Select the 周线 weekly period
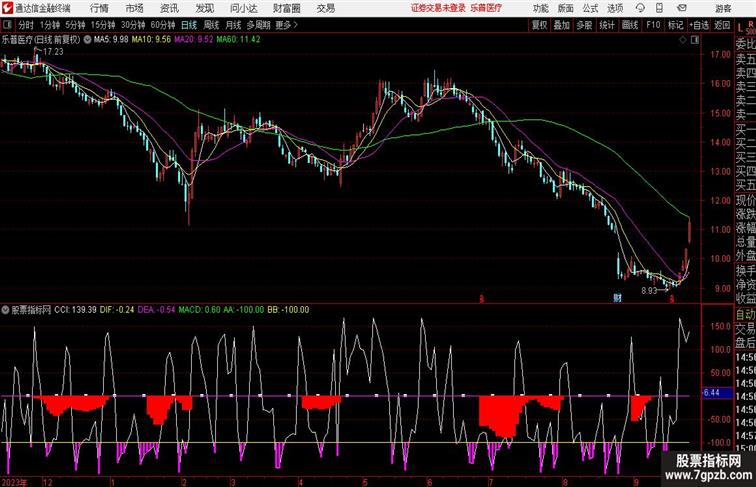 (211, 25)
